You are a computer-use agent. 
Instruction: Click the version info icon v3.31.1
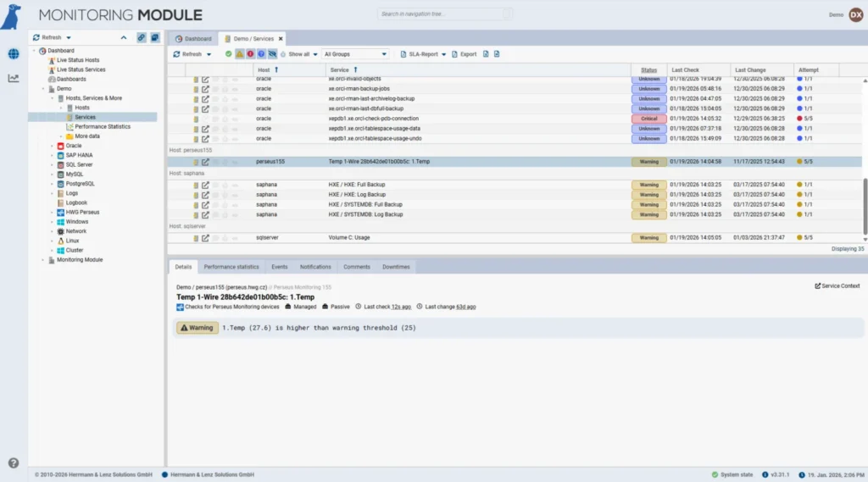pyautogui.click(x=765, y=475)
